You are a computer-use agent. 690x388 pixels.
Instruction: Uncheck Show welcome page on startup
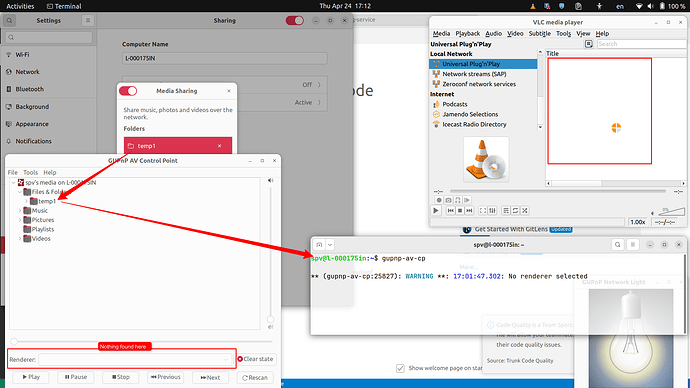point(400,368)
